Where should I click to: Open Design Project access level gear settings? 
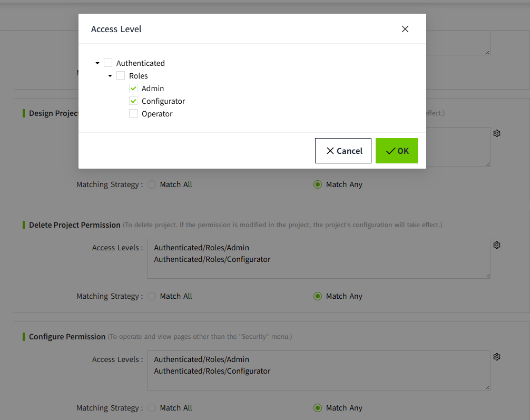(496, 133)
